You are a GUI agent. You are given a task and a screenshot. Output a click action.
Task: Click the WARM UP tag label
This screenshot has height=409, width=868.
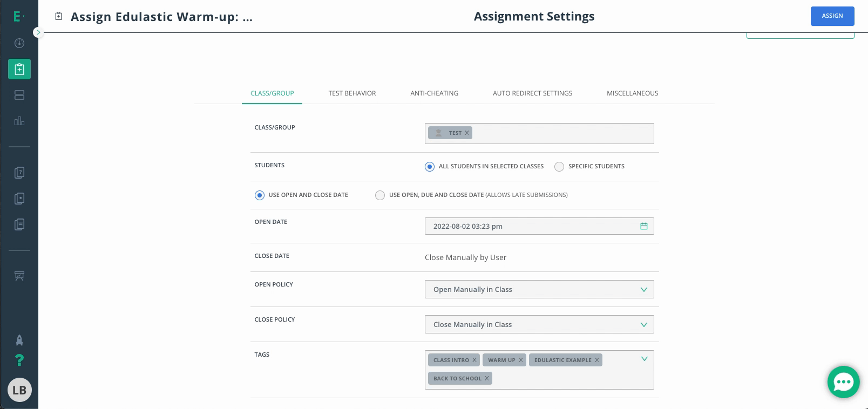tap(501, 360)
